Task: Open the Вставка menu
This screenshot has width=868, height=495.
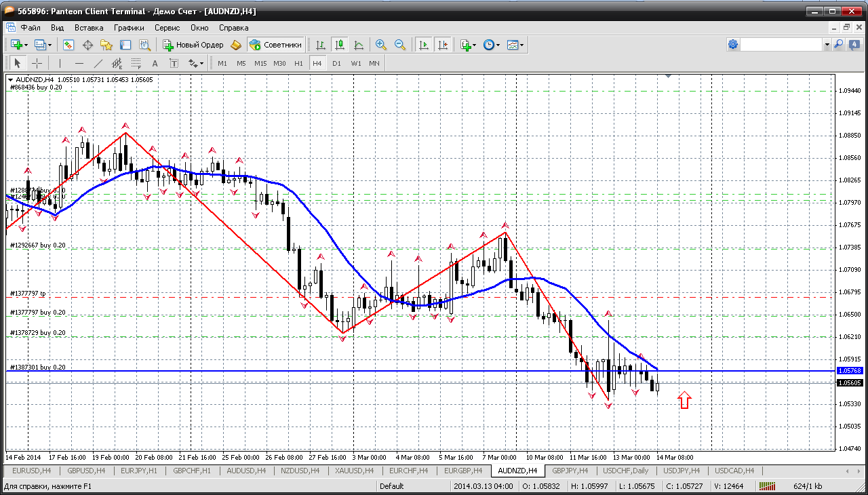Action: [89, 28]
